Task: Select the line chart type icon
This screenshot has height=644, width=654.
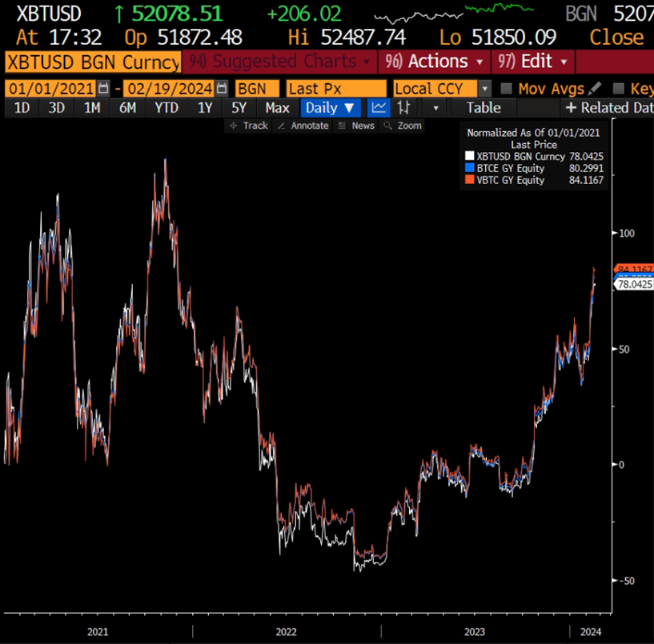Action: 379,108
